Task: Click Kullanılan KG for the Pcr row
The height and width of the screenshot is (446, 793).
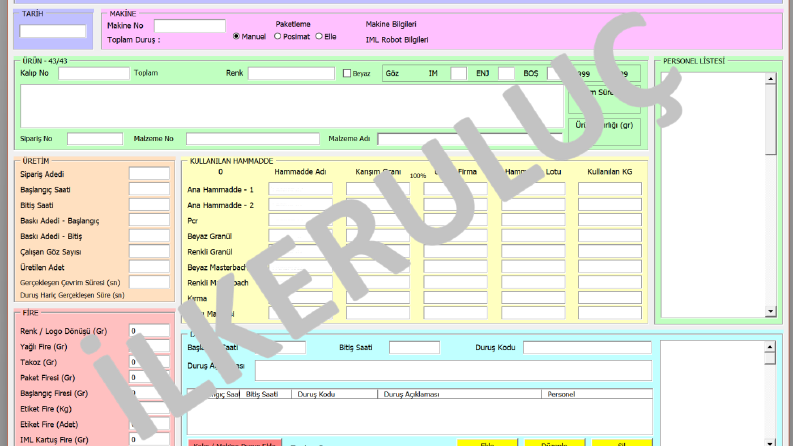Action: (x=610, y=220)
